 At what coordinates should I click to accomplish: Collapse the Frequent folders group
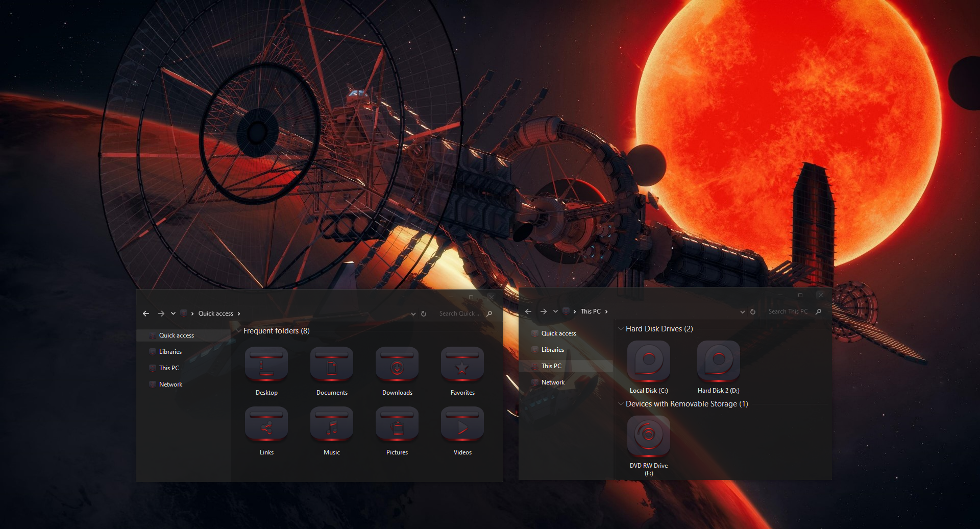pyautogui.click(x=238, y=331)
